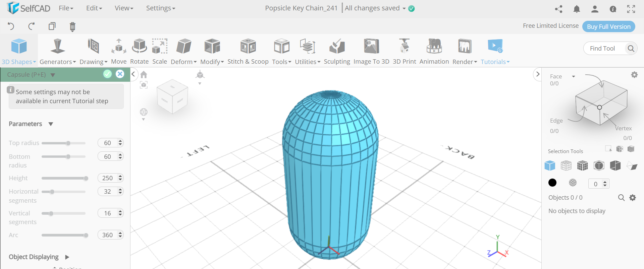Open the Image To 3D tool

point(371,51)
